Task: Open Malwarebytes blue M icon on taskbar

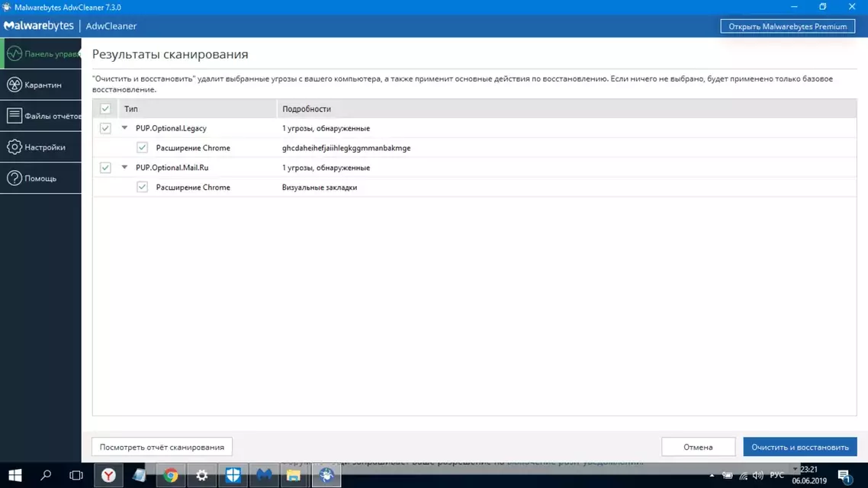Action: 264,475
